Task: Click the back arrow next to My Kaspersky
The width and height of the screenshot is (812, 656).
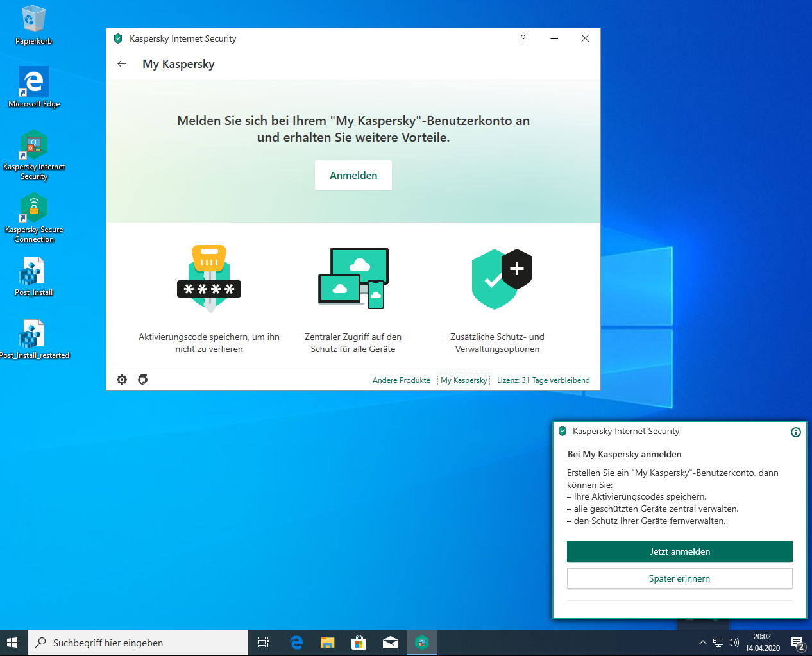Action: click(x=122, y=64)
